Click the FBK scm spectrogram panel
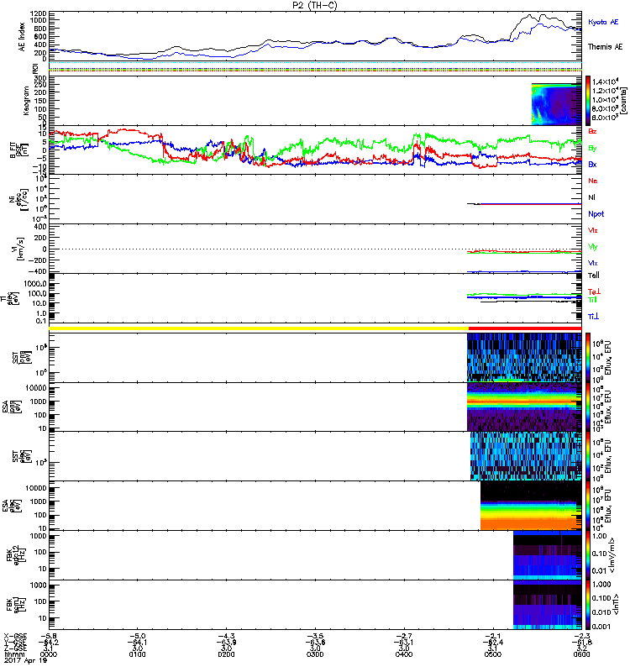 coord(548,605)
